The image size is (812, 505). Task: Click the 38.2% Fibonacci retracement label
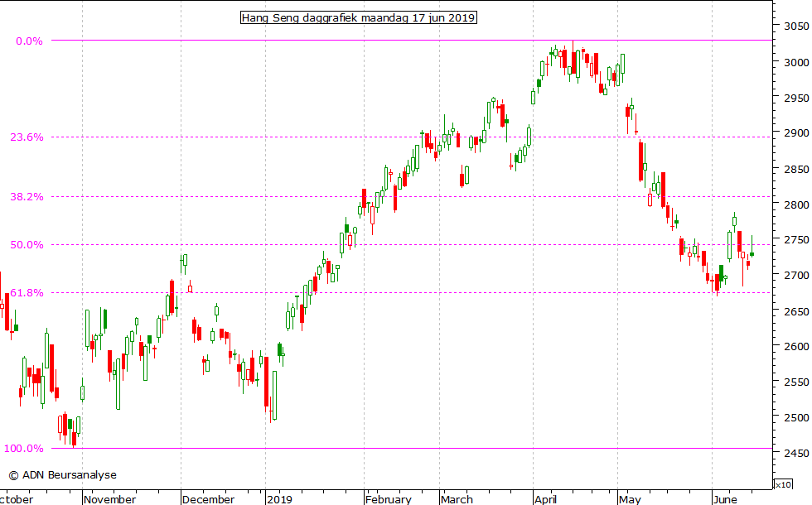[x=27, y=197]
